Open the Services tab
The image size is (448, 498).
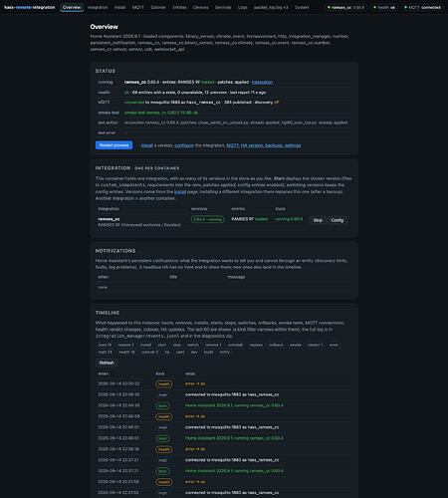(x=223, y=7)
